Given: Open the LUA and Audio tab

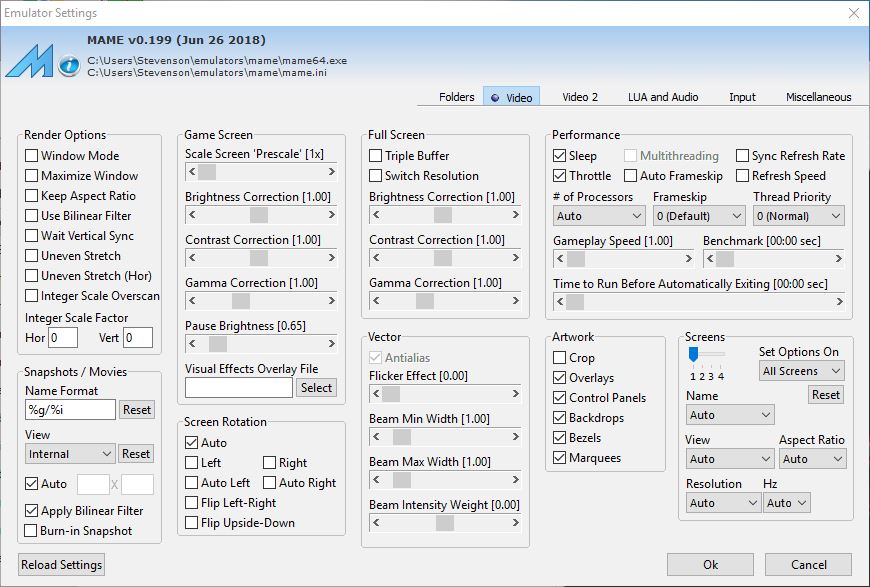Looking at the screenshot, I should coord(663,97).
